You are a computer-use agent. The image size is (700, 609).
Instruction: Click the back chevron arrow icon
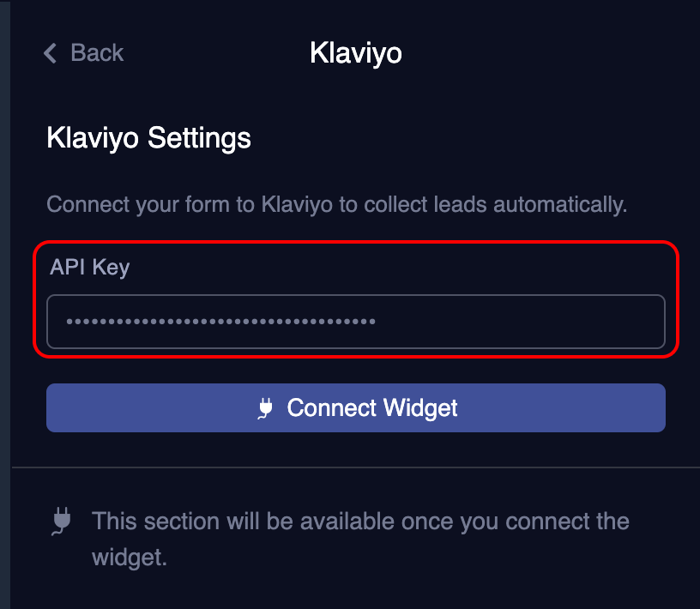click(50, 53)
